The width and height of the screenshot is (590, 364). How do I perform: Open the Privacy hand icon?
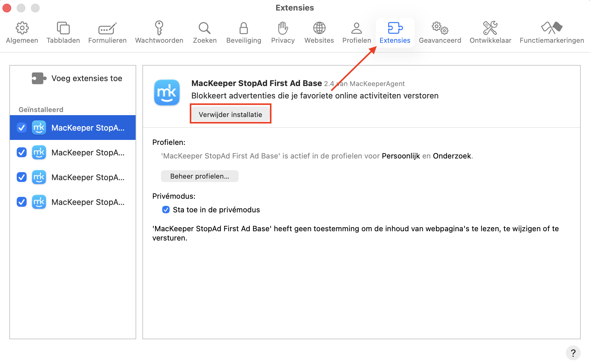(x=283, y=28)
